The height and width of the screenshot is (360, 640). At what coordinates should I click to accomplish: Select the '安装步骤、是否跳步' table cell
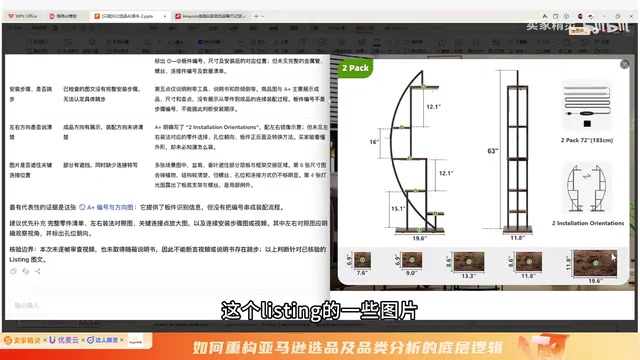(31, 94)
